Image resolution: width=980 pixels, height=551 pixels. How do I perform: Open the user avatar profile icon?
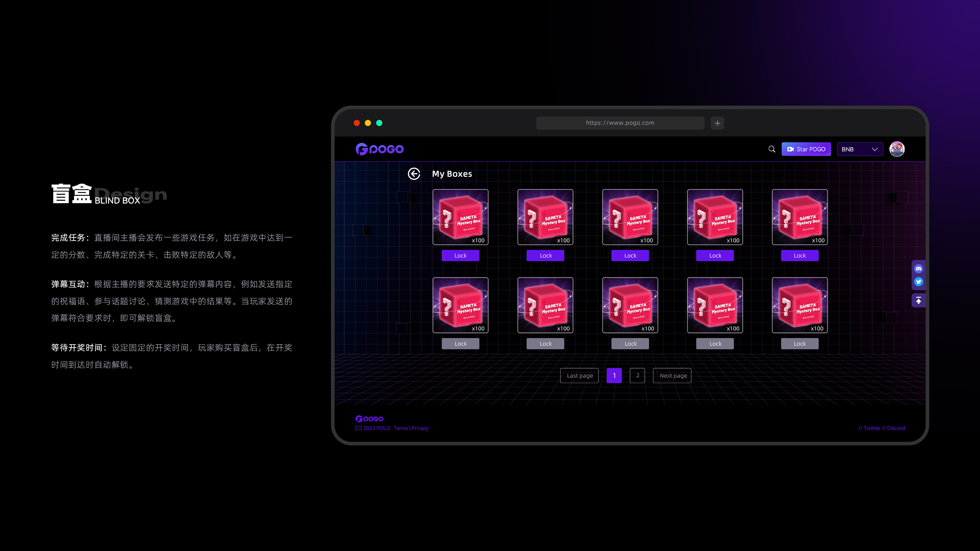[x=897, y=149]
